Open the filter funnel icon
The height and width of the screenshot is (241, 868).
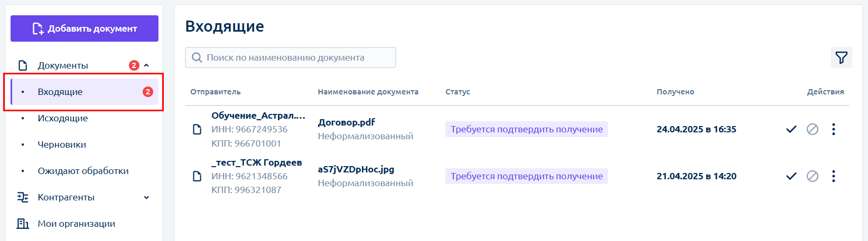tap(841, 57)
